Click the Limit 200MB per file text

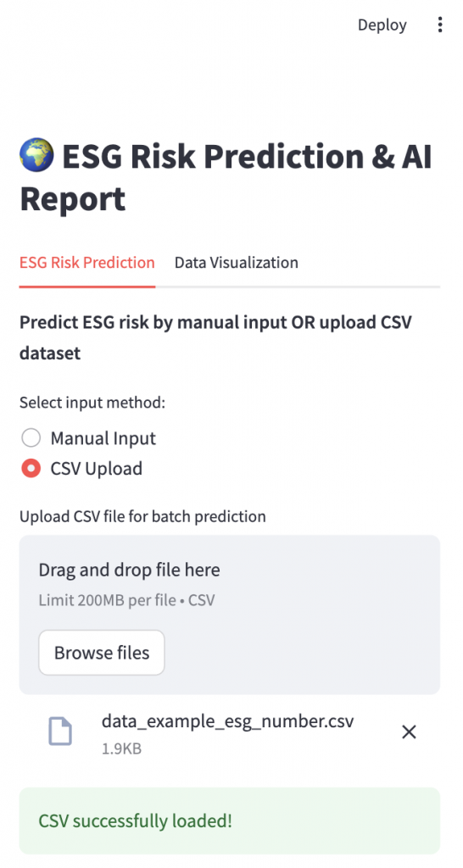click(106, 600)
